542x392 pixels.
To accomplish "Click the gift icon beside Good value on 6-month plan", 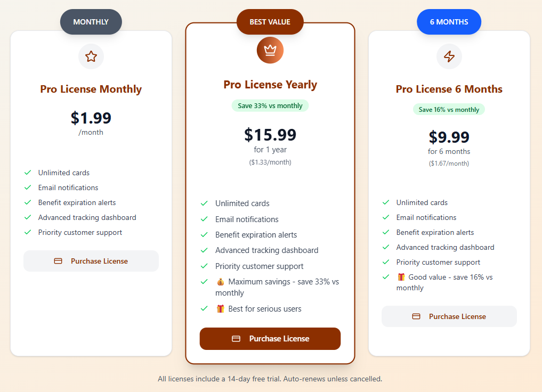I will pyautogui.click(x=401, y=277).
